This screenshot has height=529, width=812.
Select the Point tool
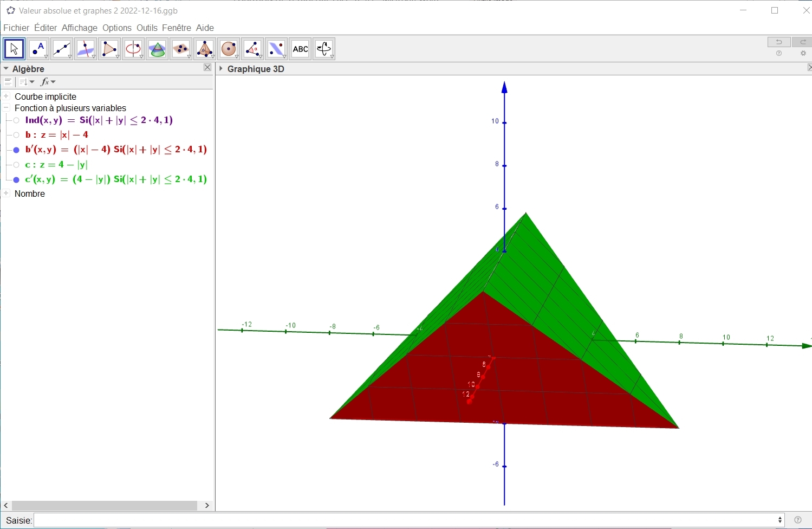pyautogui.click(x=38, y=49)
